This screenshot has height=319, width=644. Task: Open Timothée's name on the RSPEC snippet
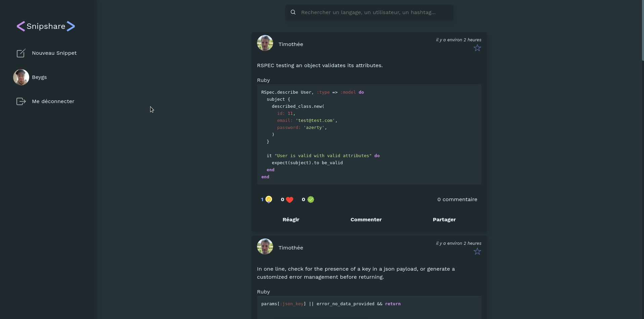click(291, 44)
